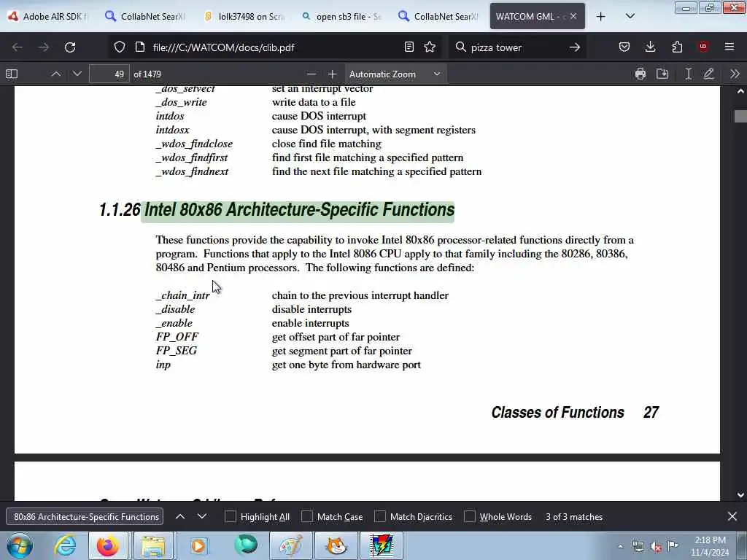Click the Firefox taskbar icon
747x560 pixels.
click(x=108, y=545)
